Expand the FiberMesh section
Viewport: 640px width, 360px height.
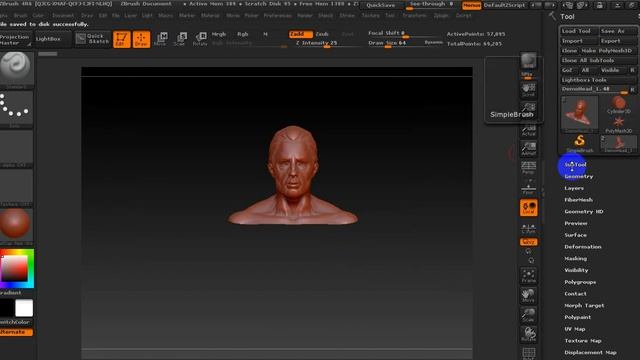click(578, 200)
